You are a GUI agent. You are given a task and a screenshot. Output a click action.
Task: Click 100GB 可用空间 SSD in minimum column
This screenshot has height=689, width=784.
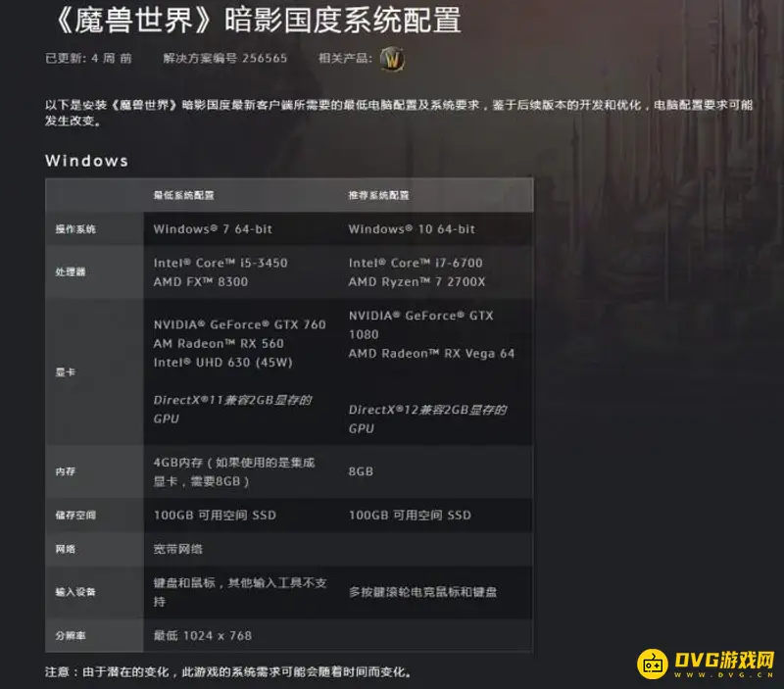click(x=215, y=516)
